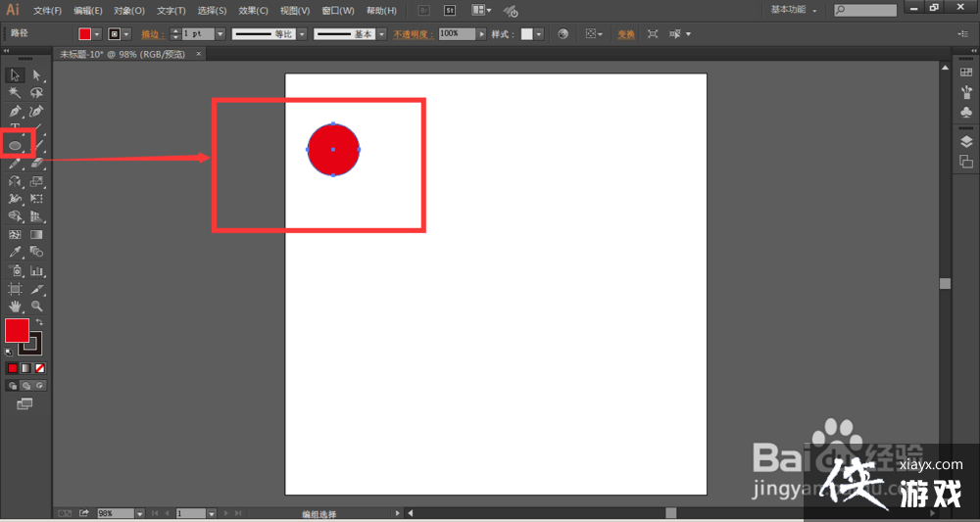
Task: Select the Hand tool
Action: pos(15,307)
